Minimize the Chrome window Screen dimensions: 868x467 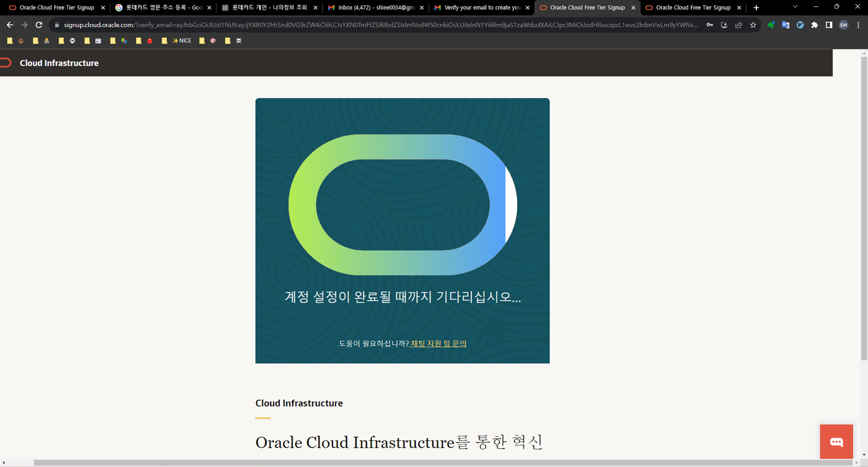pos(816,7)
